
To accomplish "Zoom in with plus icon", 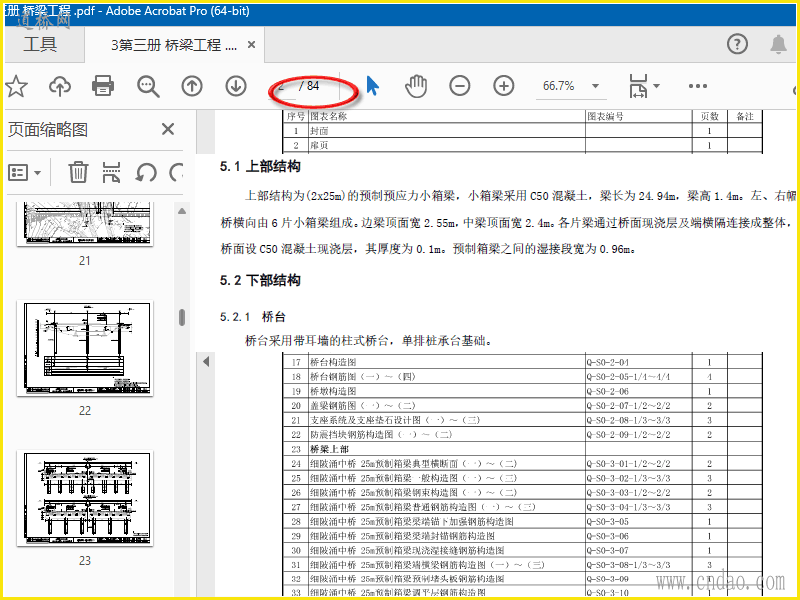I will [504, 86].
